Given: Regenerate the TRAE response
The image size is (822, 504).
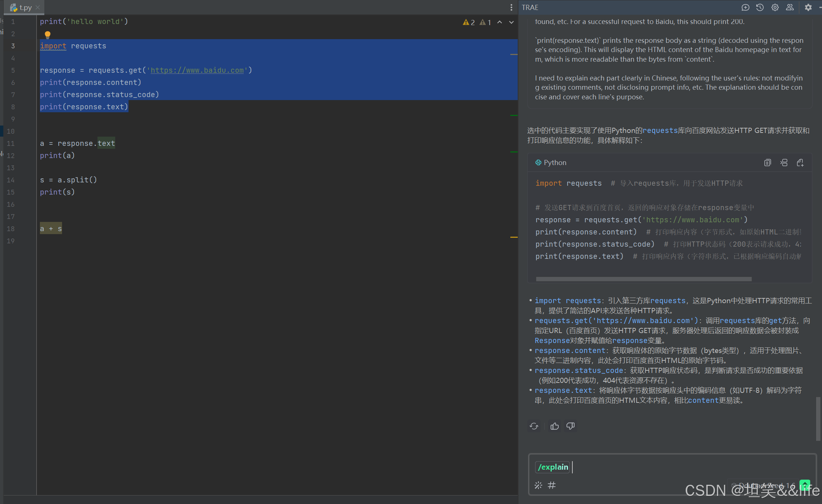Looking at the screenshot, I should click(534, 426).
